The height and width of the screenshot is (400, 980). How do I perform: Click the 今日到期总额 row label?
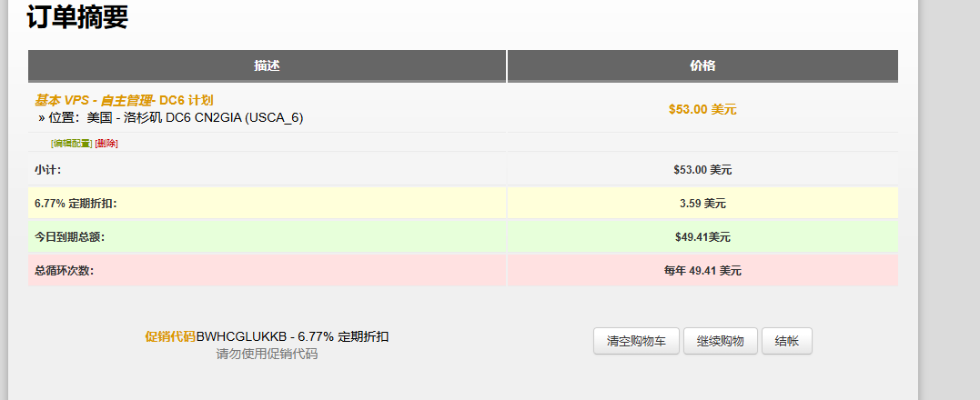pos(69,236)
